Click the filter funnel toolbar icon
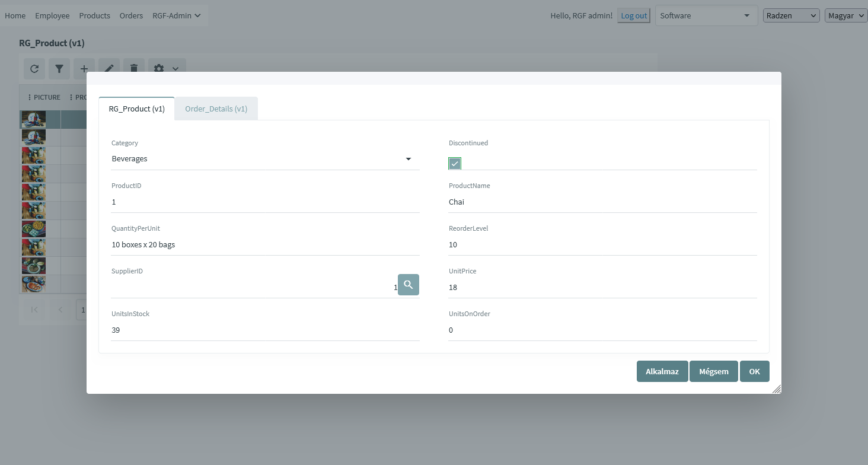Image resolution: width=868 pixels, height=465 pixels. (x=59, y=69)
